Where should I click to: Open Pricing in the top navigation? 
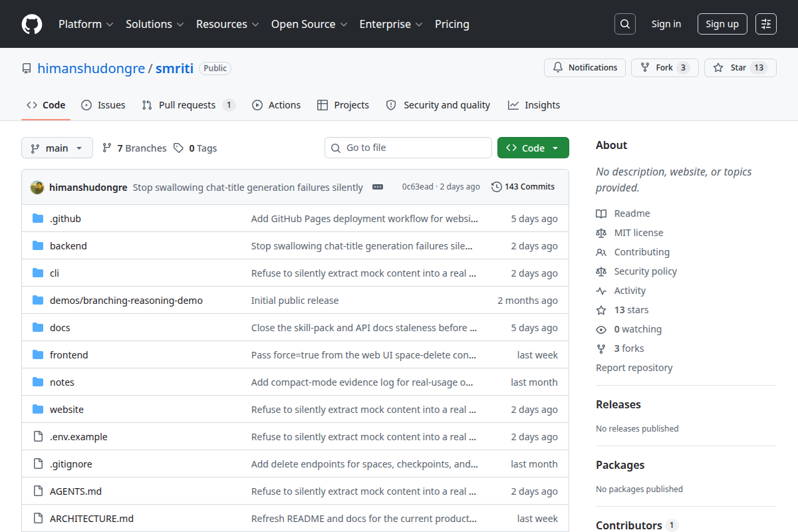point(452,24)
